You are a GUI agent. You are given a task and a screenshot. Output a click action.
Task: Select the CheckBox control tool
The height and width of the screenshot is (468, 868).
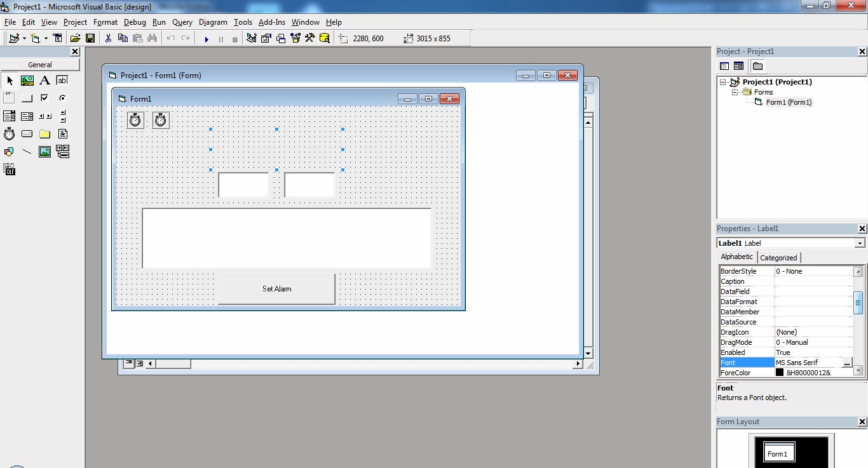click(x=44, y=98)
